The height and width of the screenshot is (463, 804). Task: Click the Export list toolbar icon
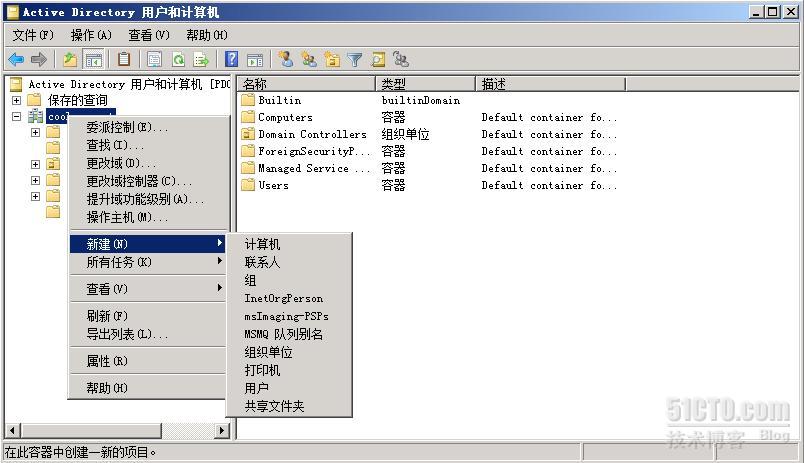click(x=201, y=59)
